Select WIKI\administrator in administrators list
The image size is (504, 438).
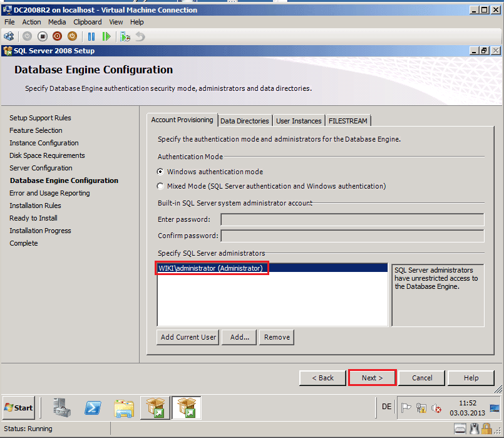[x=272, y=268]
